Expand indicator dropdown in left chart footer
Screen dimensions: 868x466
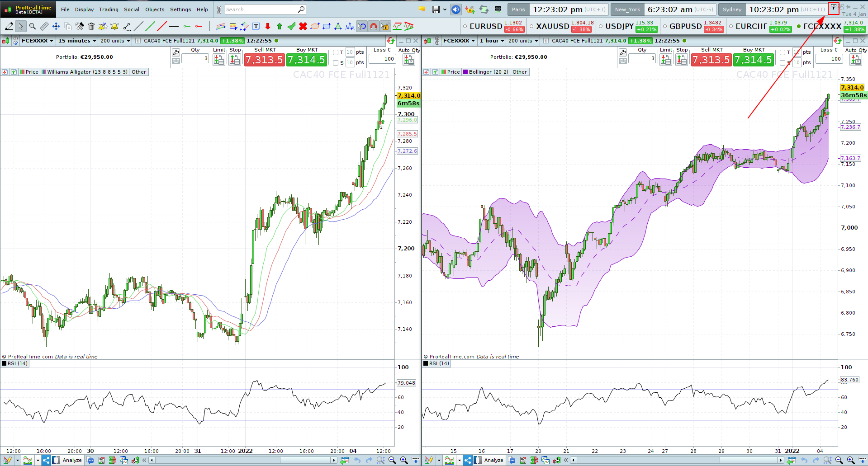pos(38,461)
